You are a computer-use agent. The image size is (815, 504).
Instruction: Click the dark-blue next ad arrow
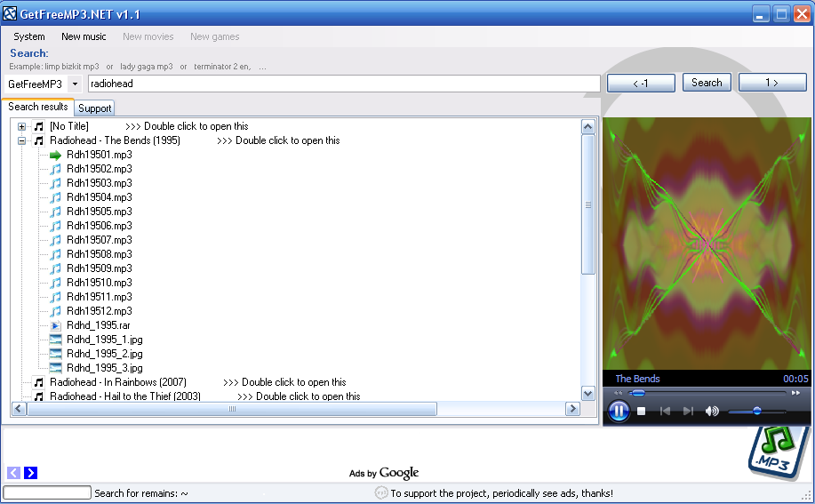tap(31, 472)
